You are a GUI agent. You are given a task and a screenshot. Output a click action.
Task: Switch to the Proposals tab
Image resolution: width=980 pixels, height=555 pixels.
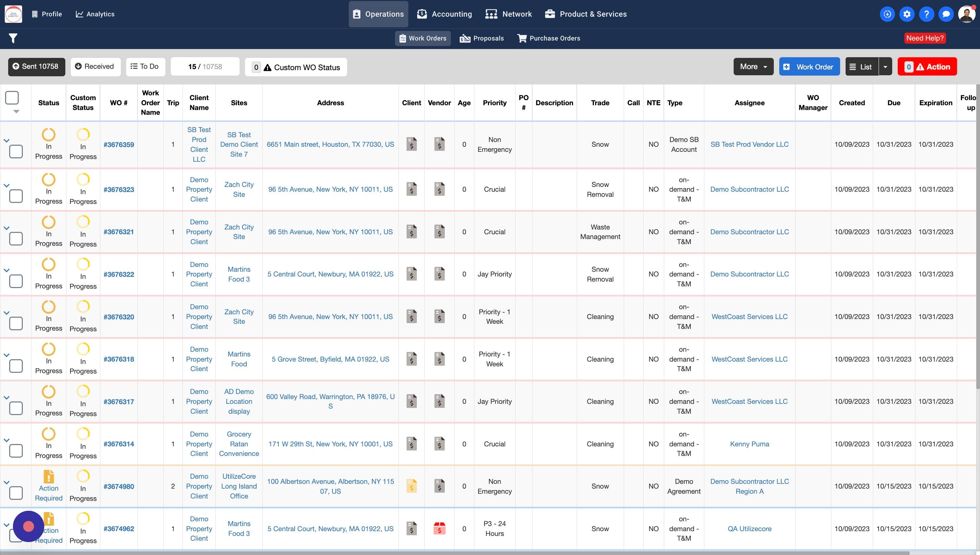click(482, 38)
